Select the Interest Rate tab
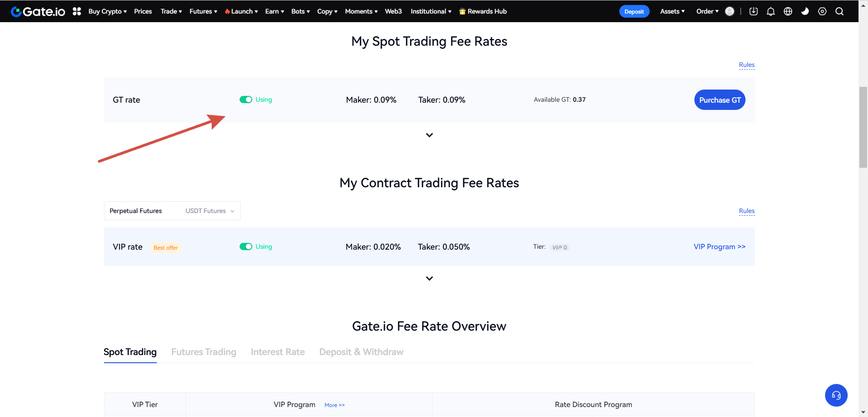The image size is (868, 417). click(278, 352)
